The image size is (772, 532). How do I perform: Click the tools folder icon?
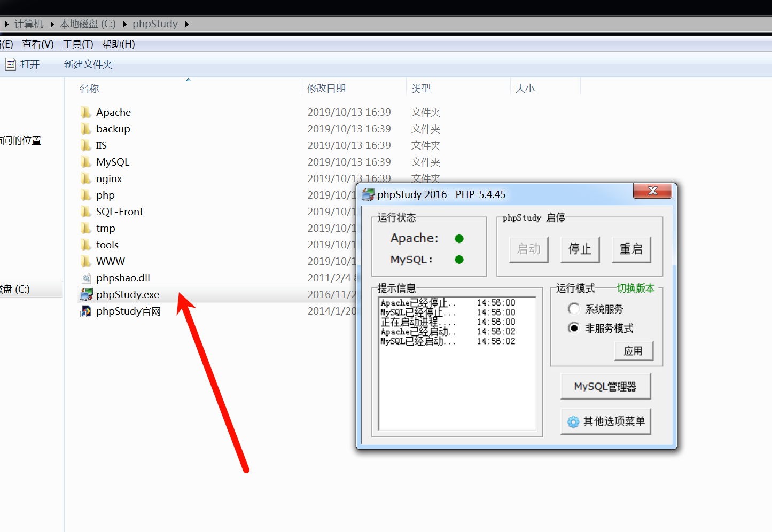click(86, 245)
